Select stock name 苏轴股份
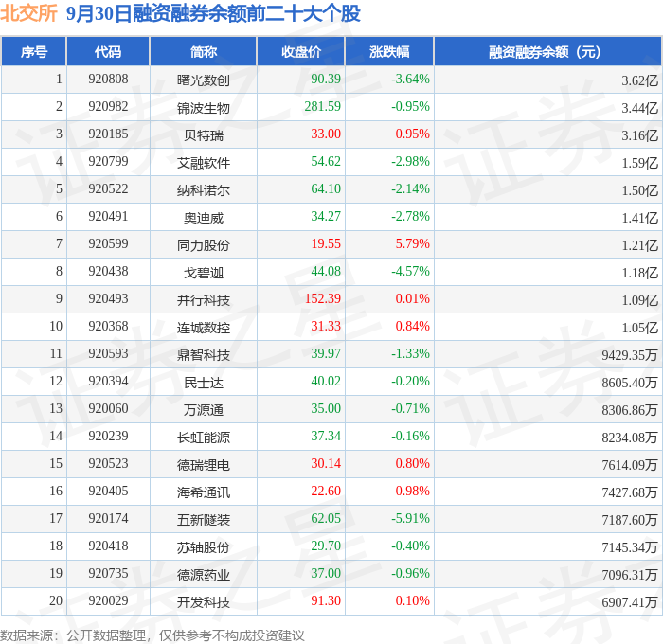 (x=204, y=547)
